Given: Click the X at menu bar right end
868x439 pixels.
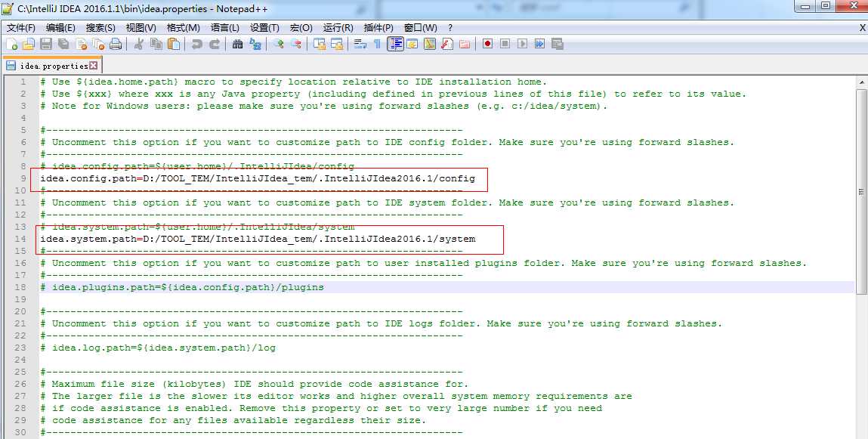Looking at the screenshot, I should click(863, 28).
